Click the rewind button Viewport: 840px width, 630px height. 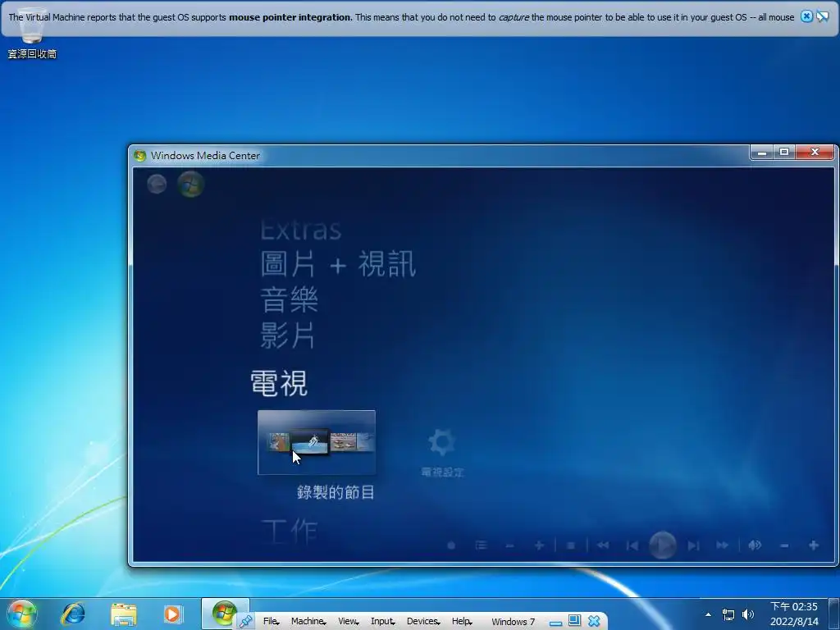pos(603,546)
